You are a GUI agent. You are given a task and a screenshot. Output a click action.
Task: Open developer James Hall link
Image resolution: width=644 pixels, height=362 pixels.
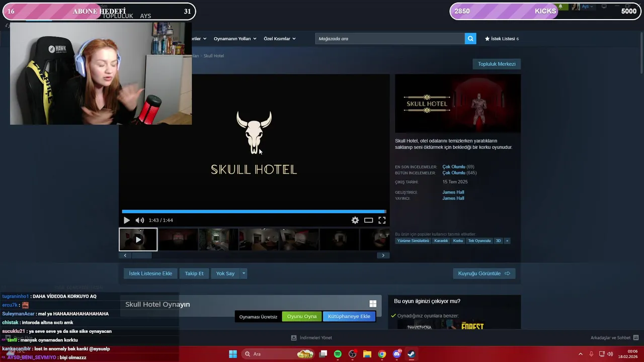coord(453,192)
